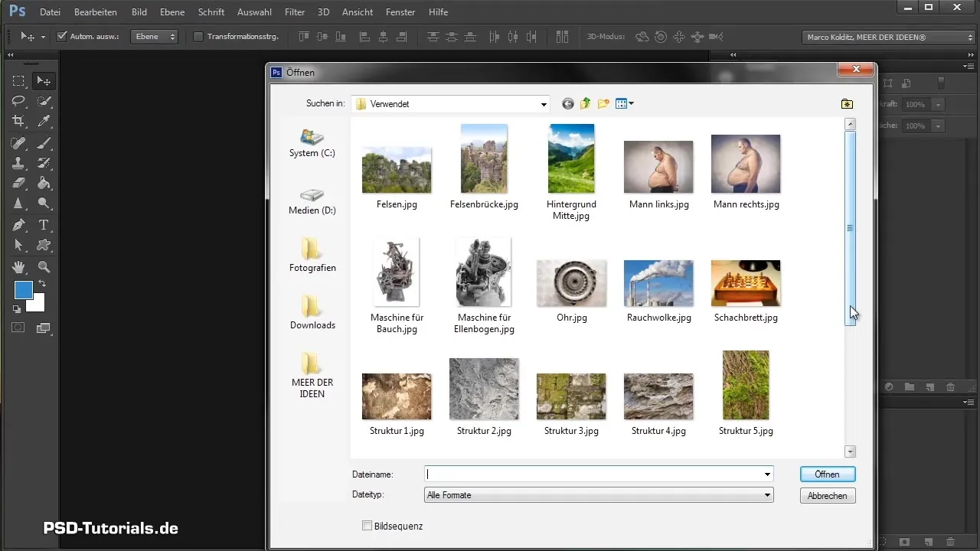The width and height of the screenshot is (980, 551).
Task: Select the Type tool
Action: point(44,225)
